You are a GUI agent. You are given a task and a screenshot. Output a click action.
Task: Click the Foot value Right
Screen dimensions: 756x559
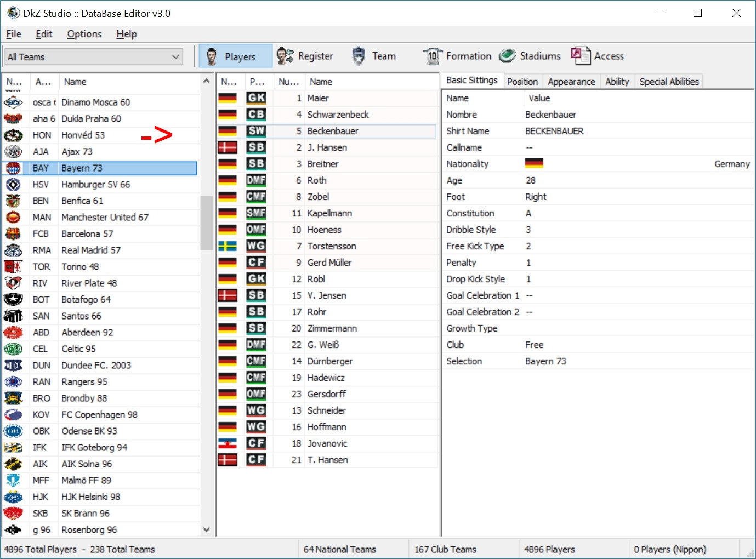pyautogui.click(x=536, y=197)
